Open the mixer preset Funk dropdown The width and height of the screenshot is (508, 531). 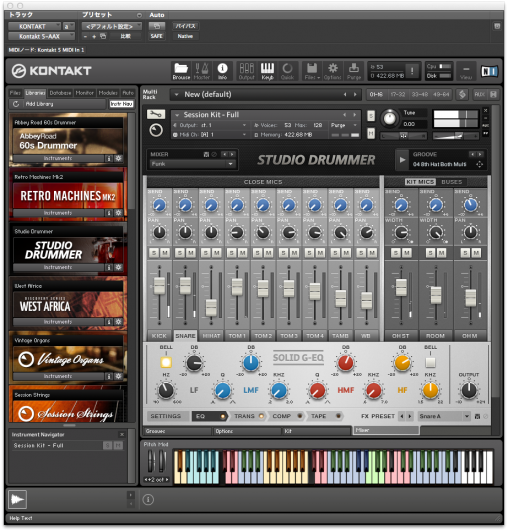(192, 164)
